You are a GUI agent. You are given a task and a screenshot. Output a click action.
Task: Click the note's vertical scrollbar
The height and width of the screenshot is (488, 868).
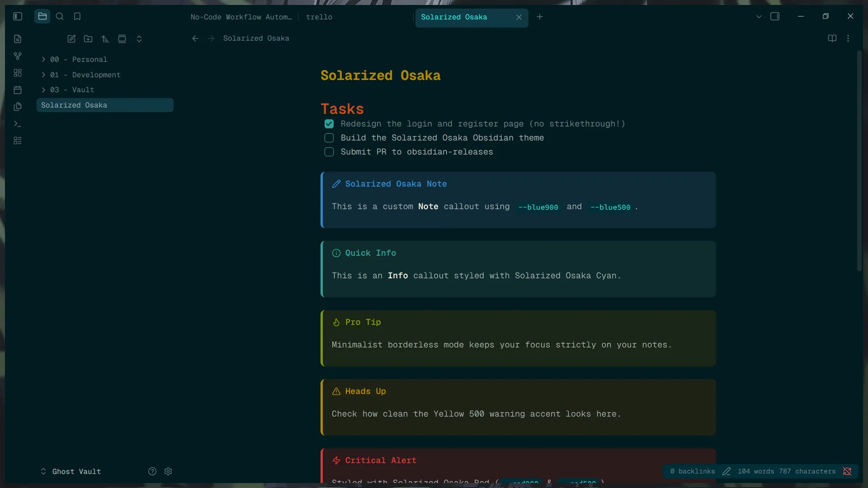[x=859, y=161]
